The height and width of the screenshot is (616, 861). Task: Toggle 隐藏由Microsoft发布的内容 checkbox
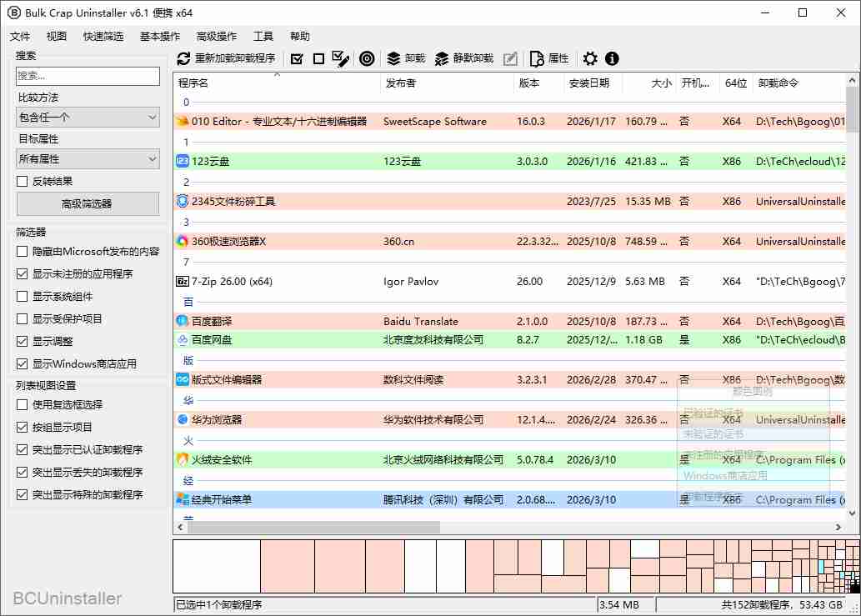pyautogui.click(x=23, y=251)
